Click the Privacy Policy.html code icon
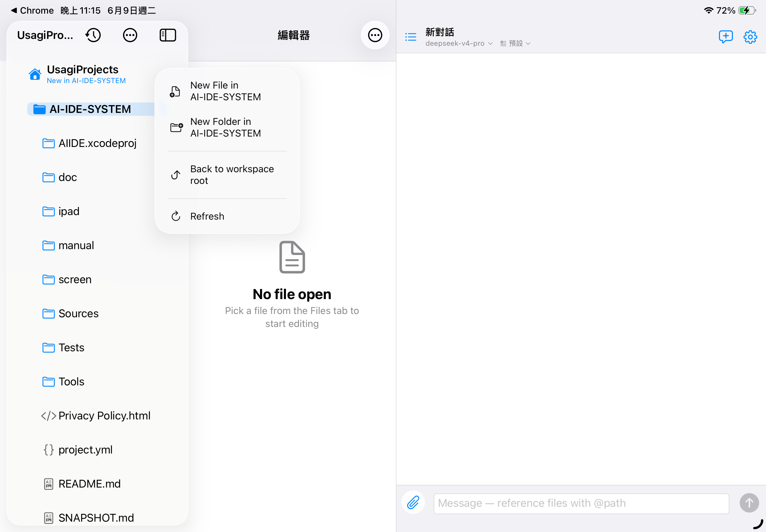Viewport: 766px width, 532px height. 48,416
